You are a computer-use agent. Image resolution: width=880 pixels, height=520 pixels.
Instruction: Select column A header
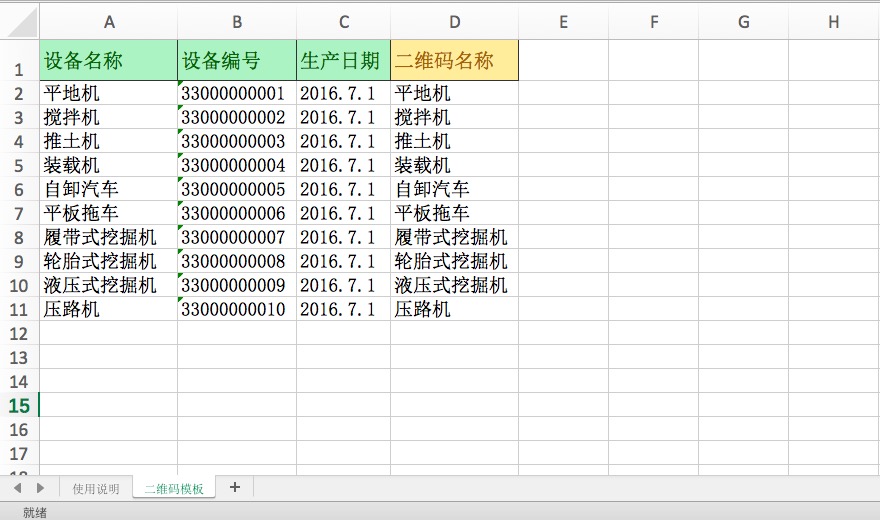(108, 22)
